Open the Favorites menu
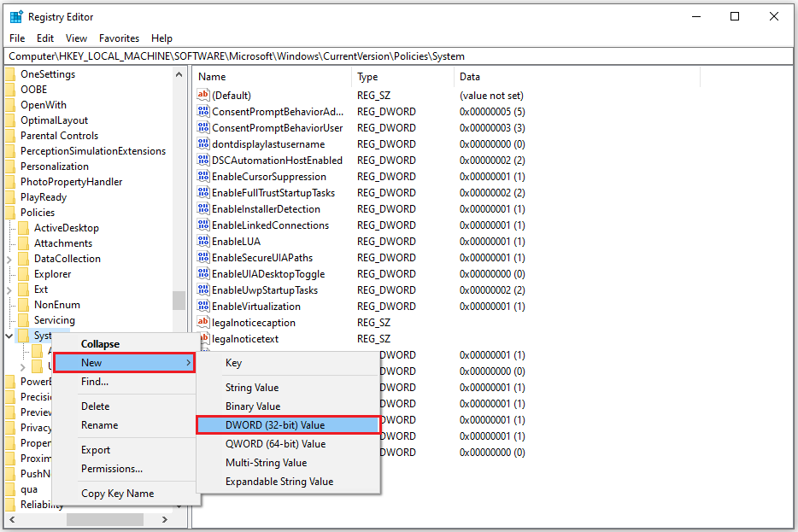 (x=119, y=38)
